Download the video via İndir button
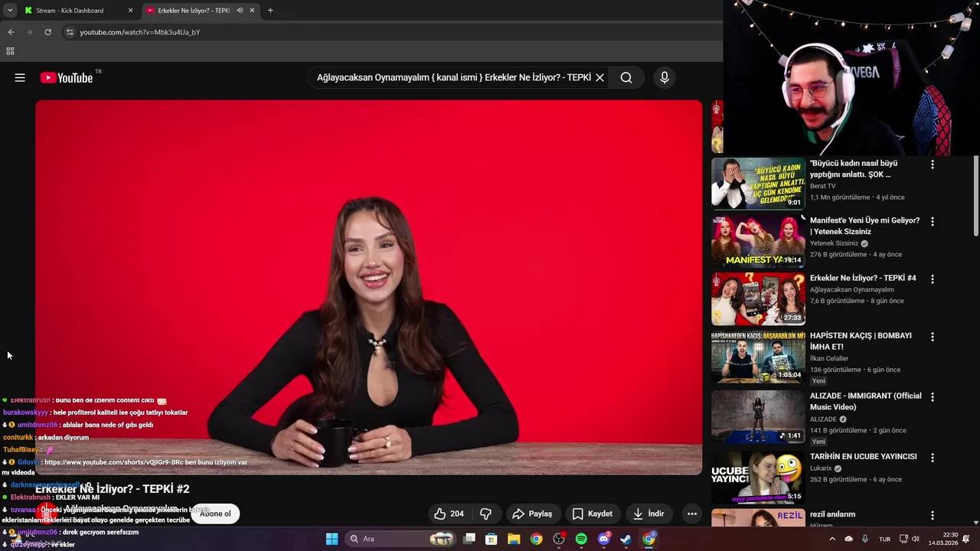The width and height of the screenshot is (980, 551). [x=648, y=514]
